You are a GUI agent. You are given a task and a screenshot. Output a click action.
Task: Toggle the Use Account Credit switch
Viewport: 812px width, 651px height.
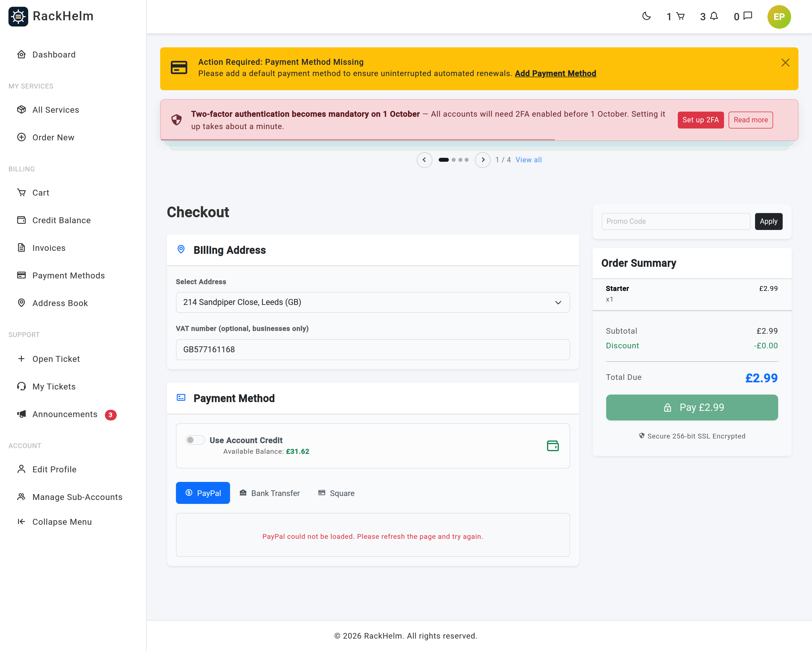pyautogui.click(x=195, y=440)
